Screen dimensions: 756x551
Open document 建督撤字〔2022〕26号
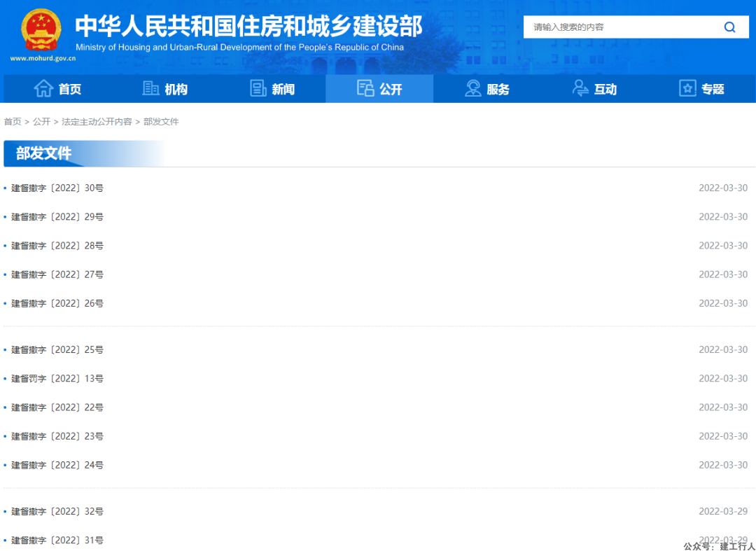(x=57, y=304)
